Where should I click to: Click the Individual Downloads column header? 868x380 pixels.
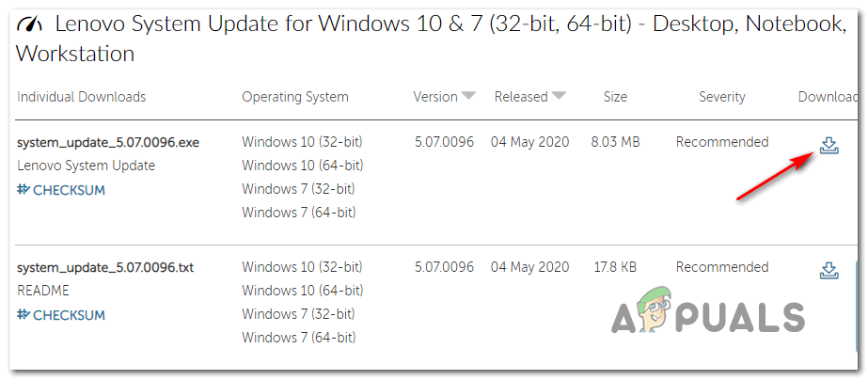click(82, 97)
